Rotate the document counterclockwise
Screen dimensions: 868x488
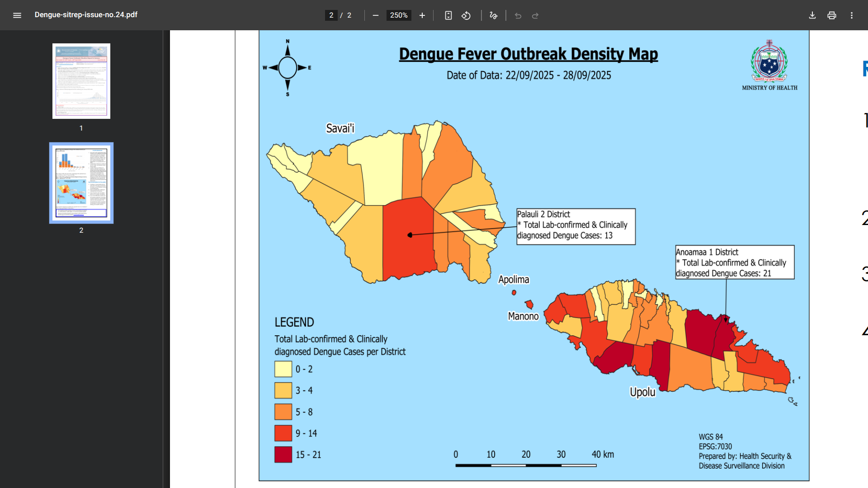pos(466,15)
